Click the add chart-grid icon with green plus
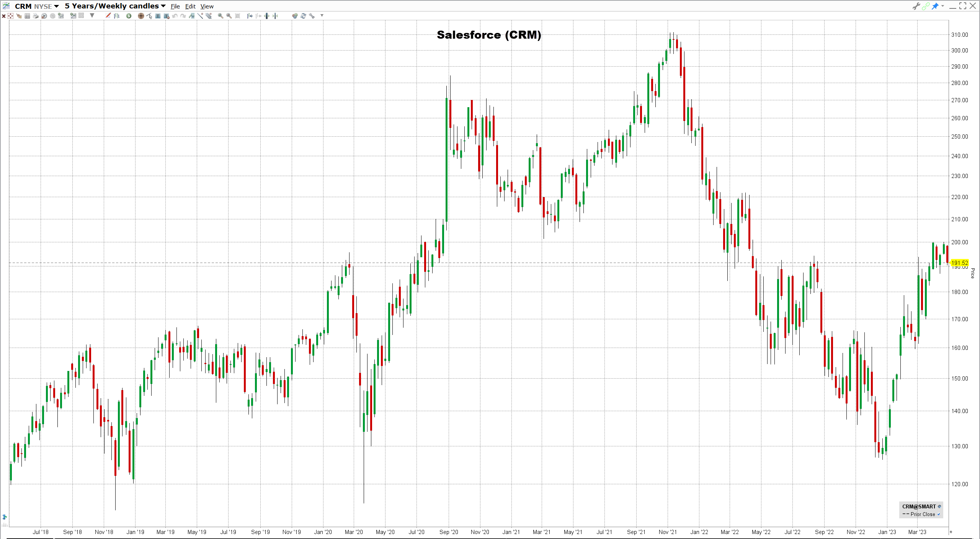The width and height of the screenshot is (980, 539). coord(61,16)
